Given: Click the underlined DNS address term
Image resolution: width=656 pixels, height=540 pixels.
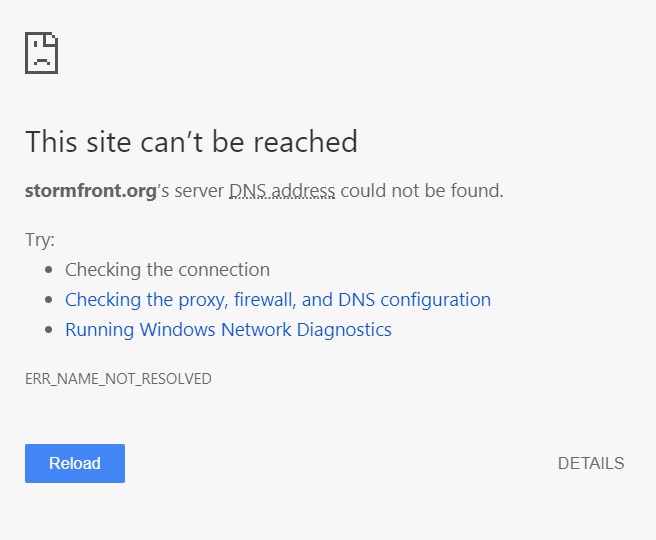Looking at the screenshot, I should [x=282, y=191].
